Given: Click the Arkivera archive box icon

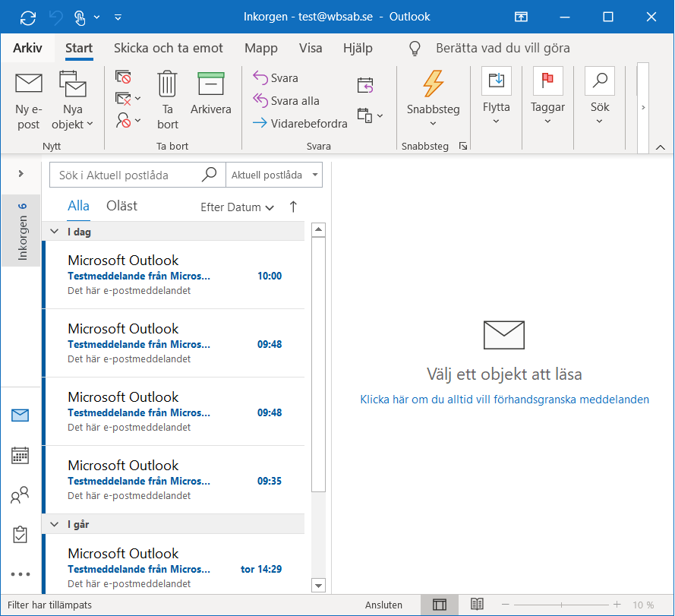Looking at the screenshot, I should pos(210,83).
